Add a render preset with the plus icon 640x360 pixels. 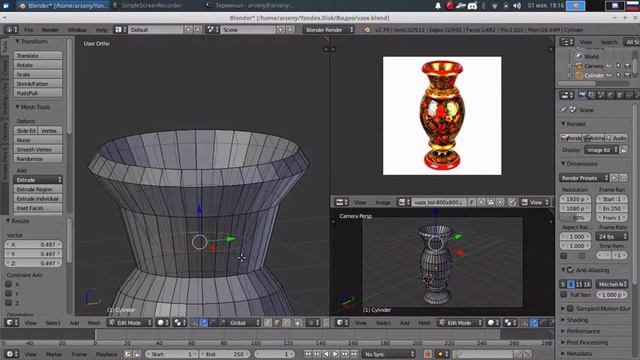(x=614, y=178)
